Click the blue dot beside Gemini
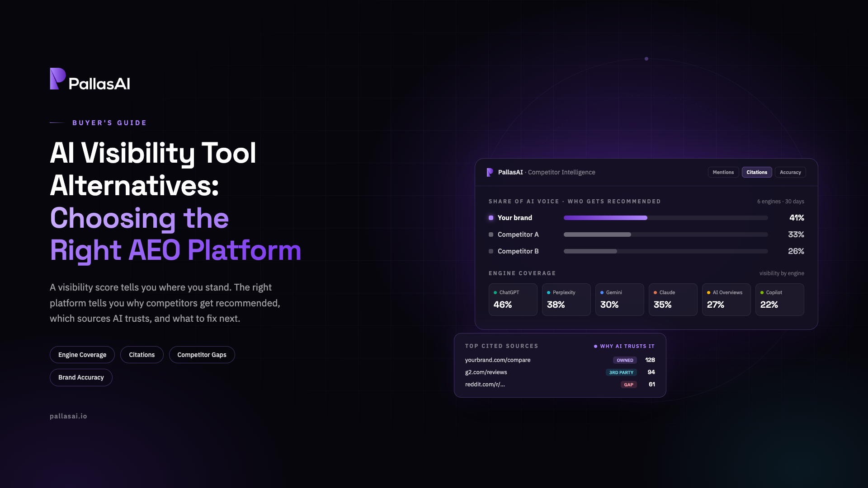The height and width of the screenshot is (488, 868). (602, 293)
